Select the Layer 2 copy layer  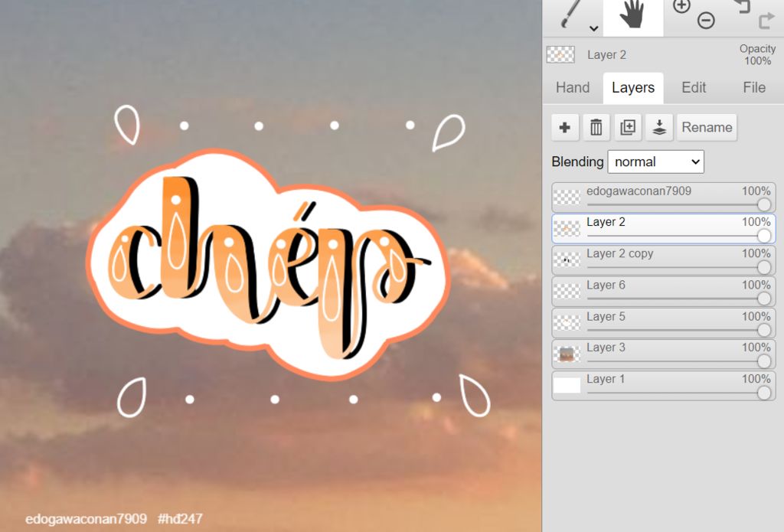pos(664,260)
